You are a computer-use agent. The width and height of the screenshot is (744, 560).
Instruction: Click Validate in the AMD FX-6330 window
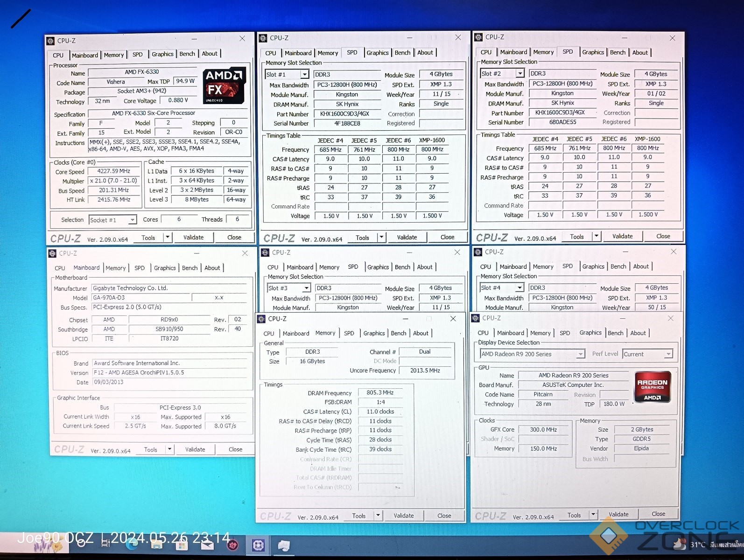(193, 238)
